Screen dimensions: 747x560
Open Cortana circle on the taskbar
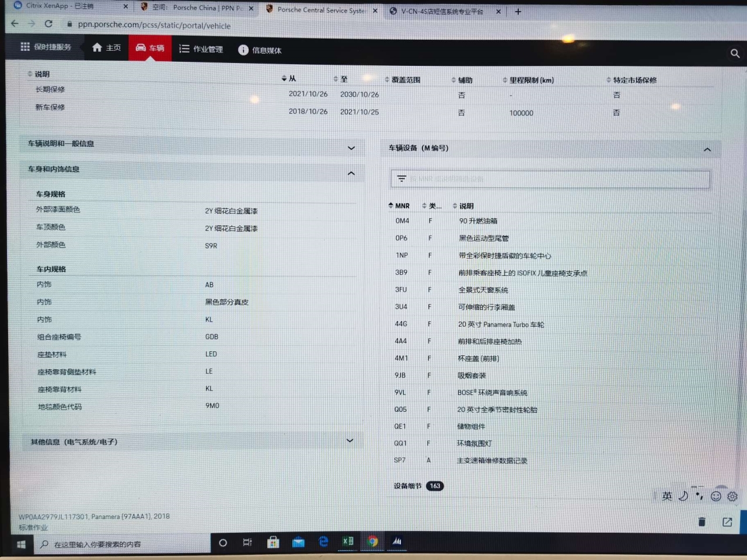click(222, 543)
